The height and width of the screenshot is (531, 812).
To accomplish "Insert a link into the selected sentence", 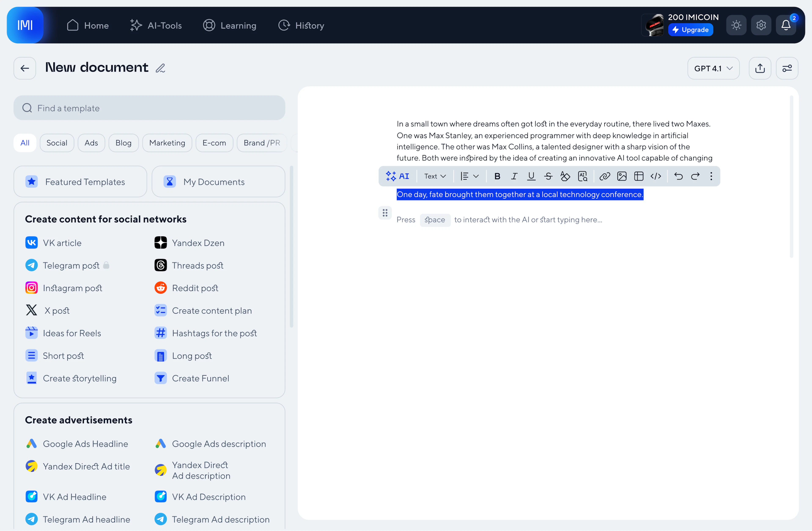I will point(605,176).
